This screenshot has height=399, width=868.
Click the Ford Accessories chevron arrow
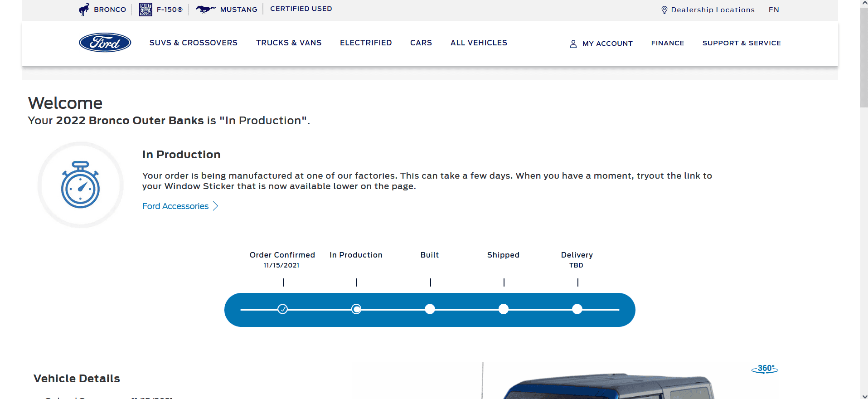pos(216,206)
